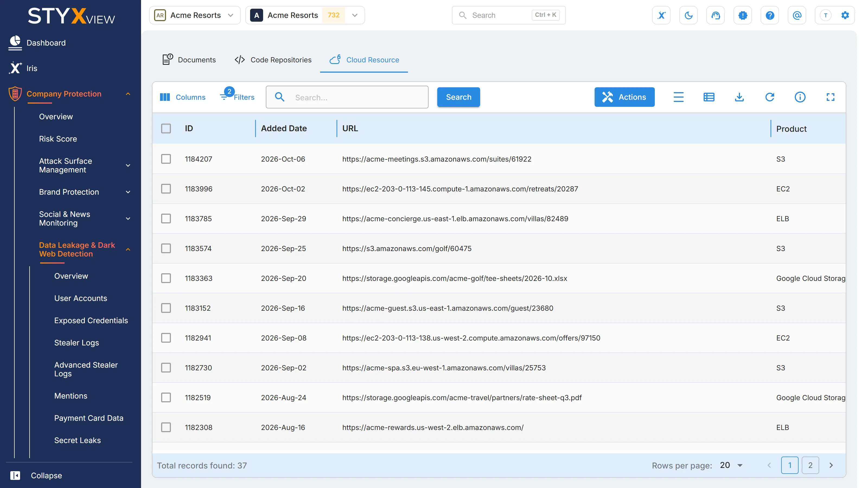Open support headset icon

(x=715, y=15)
